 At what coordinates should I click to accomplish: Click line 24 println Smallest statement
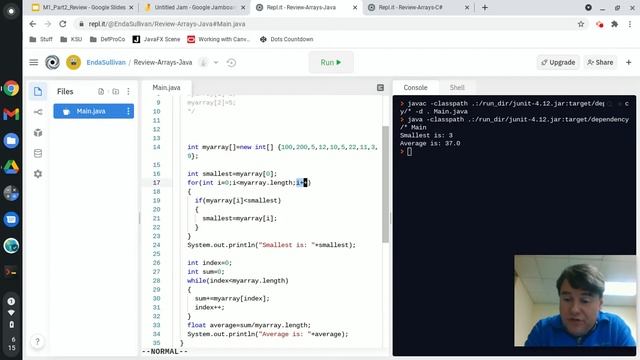pyautogui.click(x=271, y=245)
